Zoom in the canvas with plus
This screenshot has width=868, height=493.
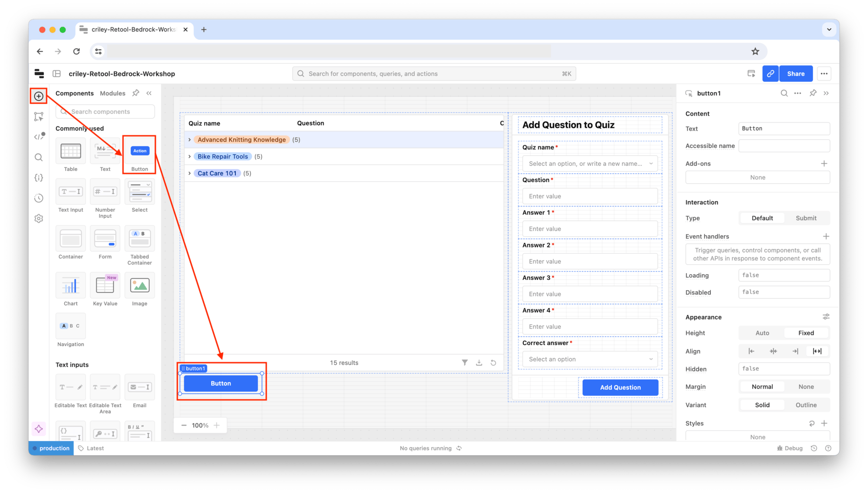(217, 425)
